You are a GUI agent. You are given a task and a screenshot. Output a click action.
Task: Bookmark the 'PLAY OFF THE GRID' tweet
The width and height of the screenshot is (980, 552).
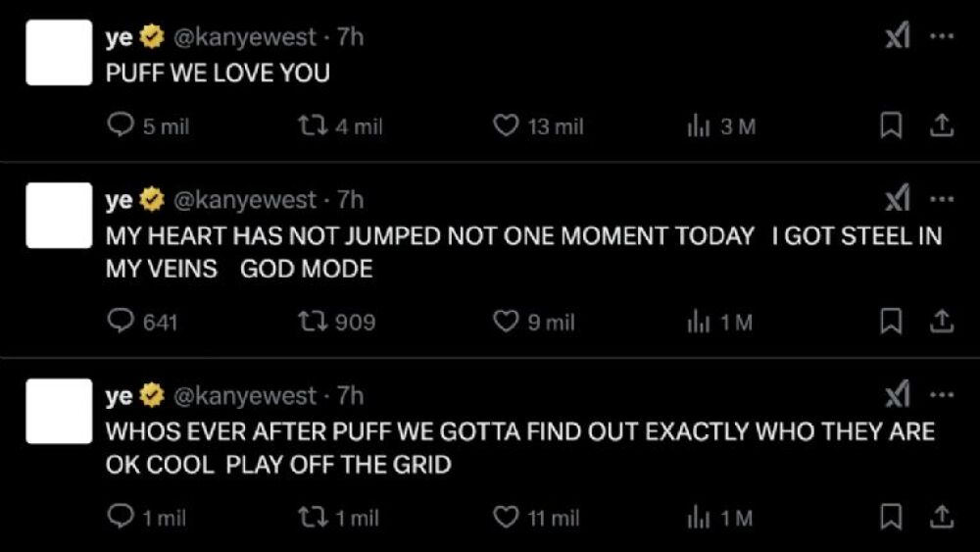(x=890, y=517)
